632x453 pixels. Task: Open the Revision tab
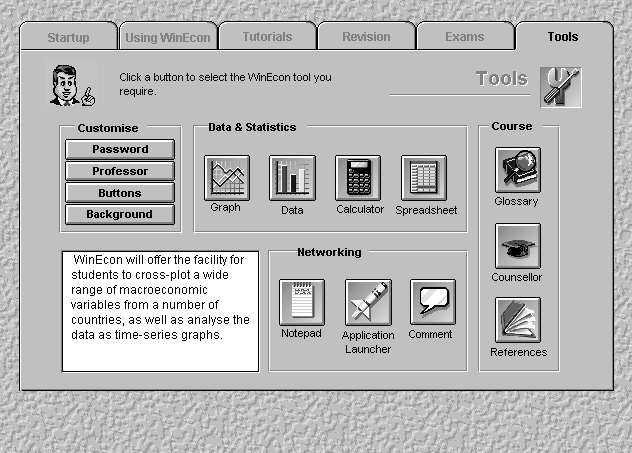pos(366,37)
